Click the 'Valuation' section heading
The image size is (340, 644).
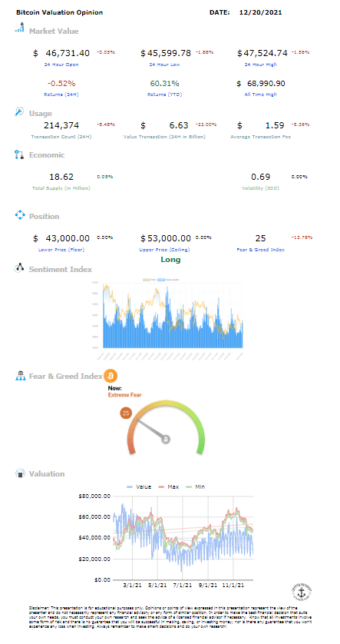47,473
